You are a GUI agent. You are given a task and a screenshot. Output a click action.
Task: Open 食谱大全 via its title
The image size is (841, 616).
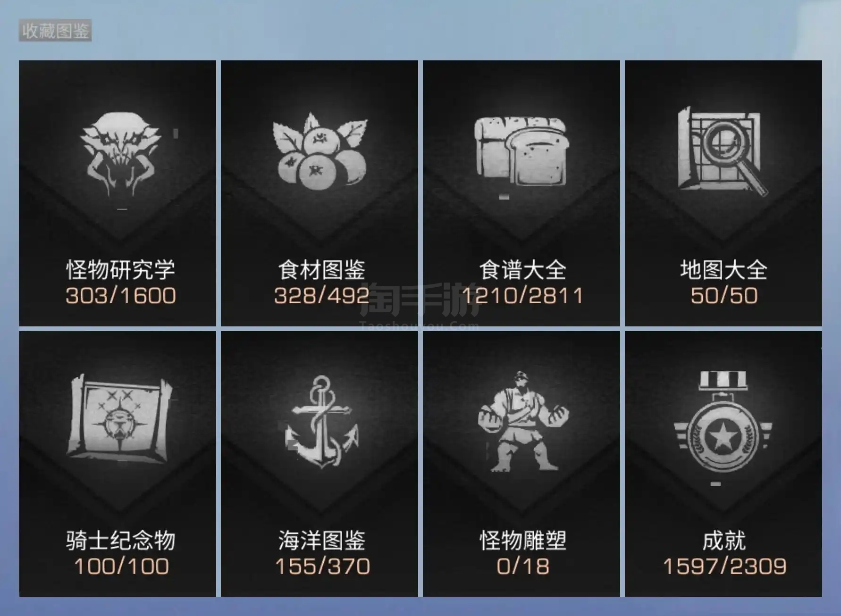pyautogui.click(x=522, y=270)
